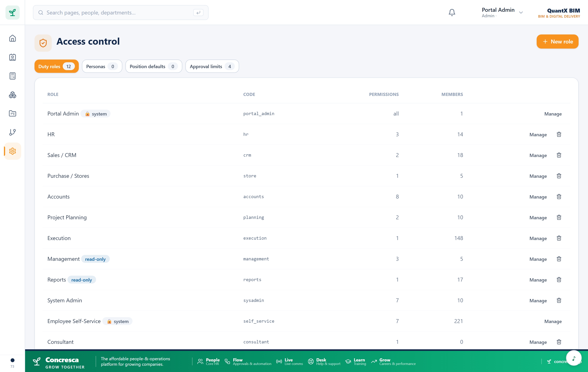Expand the Portal Admin user dropdown
Screen dimensions: 588x372
tap(502, 13)
